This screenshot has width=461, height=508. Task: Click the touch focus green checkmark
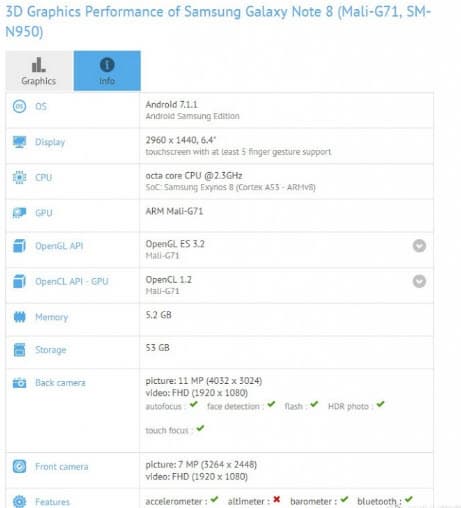coord(200,428)
